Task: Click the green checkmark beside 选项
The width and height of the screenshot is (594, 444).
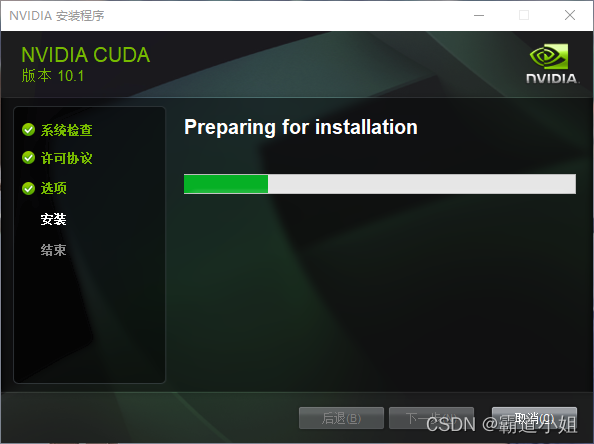Action: click(28, 188)
